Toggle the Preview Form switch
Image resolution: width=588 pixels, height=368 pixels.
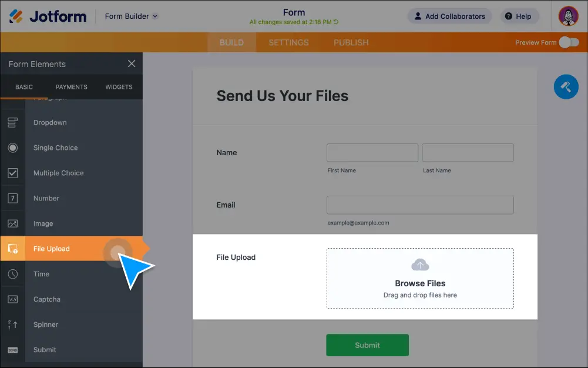pyautogui.click(x=568, y=42)
